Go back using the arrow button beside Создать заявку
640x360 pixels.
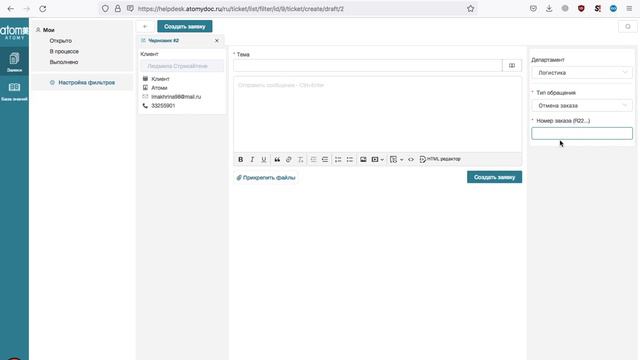click(x=144, y=27)
